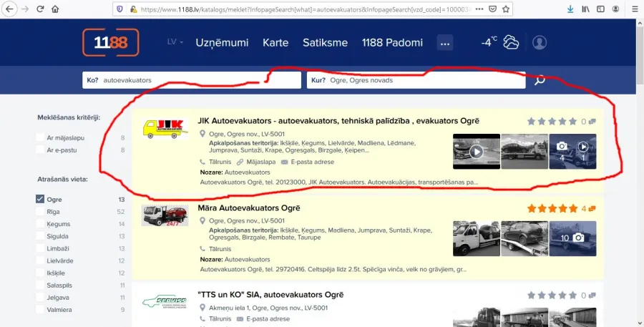Play the JIK Autoevakuators video thumbnail
This screenshot has height=327, width=644.
[477, 151]
